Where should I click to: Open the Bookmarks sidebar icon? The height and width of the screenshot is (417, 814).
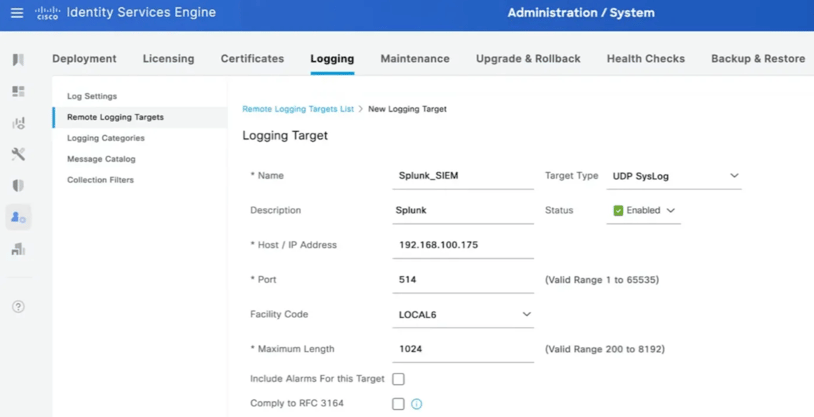point(18,60)
